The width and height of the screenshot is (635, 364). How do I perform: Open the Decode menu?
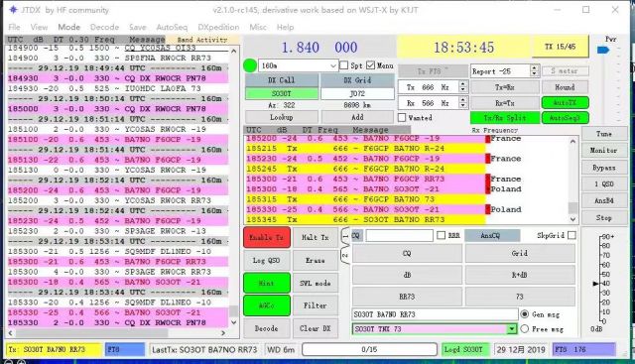point(104,27)
